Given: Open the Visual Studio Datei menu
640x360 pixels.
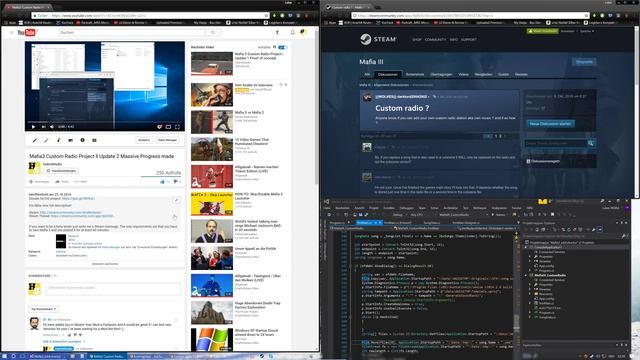Looking at the screenshot, I should [327, 208].
